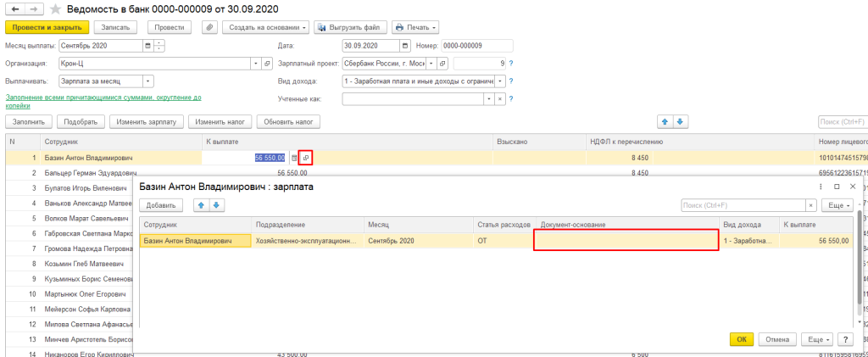Click the salary breakdown icon in К выплате cell
The width and height of the screenshot is (868, 357).
point(306,158)
